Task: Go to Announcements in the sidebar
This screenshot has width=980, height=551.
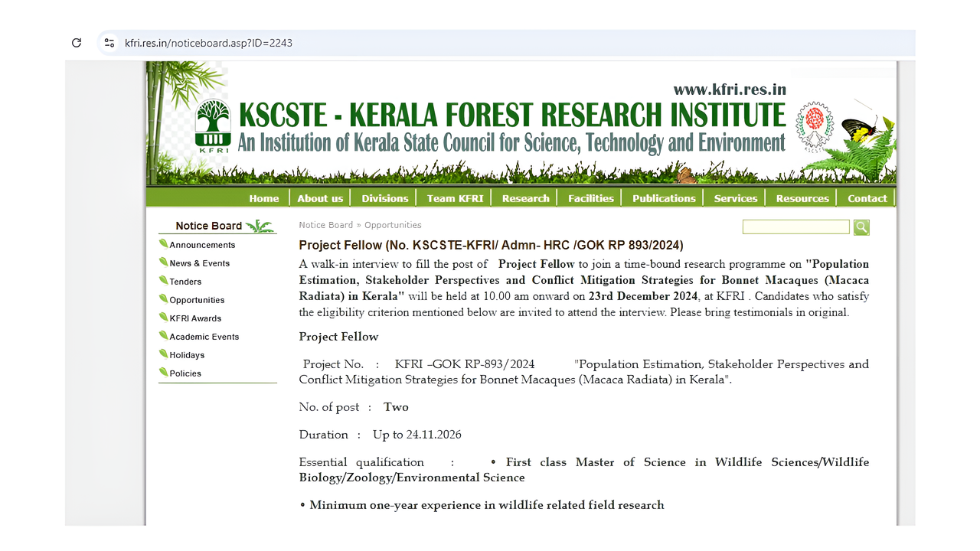Action: (202, 245)
